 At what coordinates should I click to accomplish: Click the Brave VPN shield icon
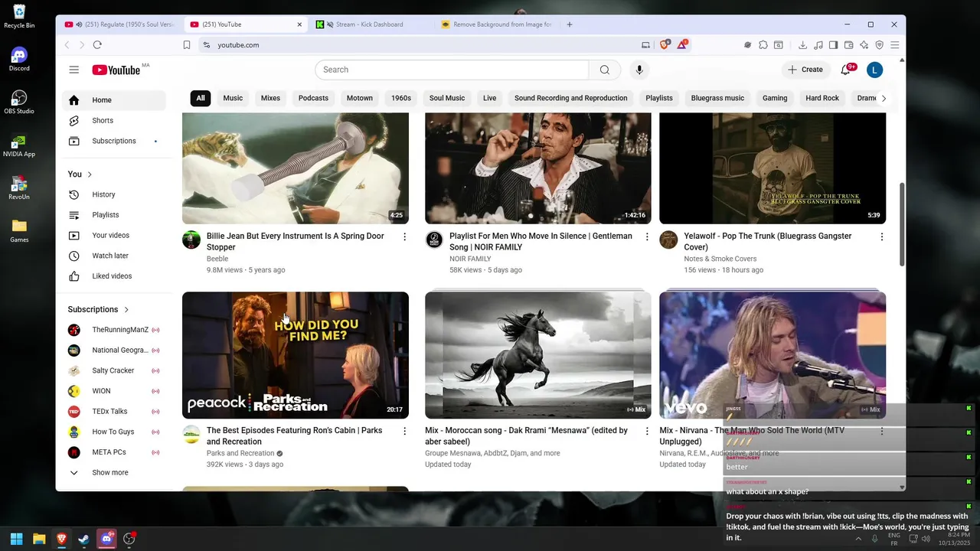[880, 45]
